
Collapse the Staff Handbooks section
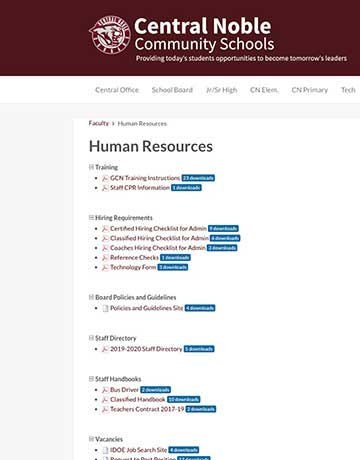(x=91, y=379)
